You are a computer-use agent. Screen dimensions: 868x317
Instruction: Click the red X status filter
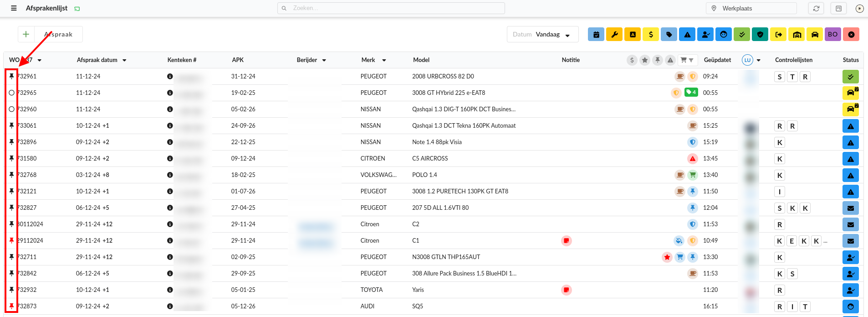851,34
